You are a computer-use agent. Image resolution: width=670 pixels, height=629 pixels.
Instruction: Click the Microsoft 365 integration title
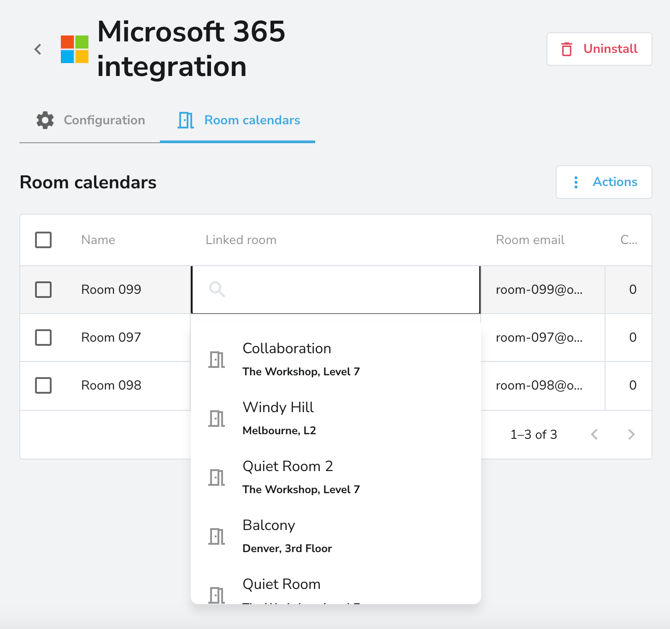(x=191, y=49)
